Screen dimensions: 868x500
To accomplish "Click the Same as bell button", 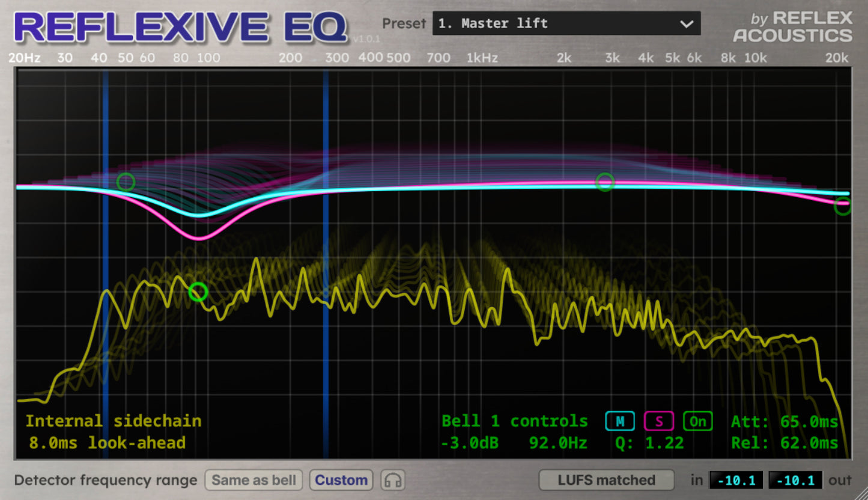I will [x=253, y=480].
